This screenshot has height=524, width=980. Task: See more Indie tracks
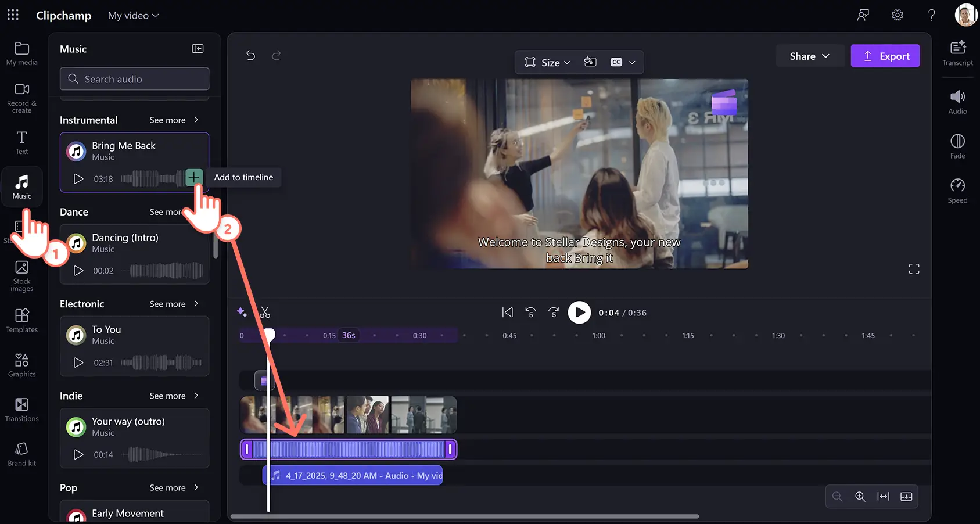(x=174, y=396)
